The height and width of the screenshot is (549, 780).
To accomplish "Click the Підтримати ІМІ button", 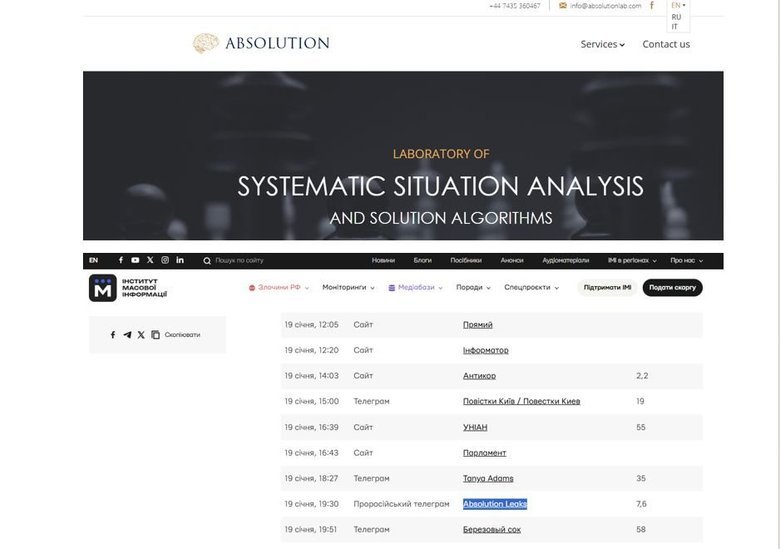I will 607,287.
